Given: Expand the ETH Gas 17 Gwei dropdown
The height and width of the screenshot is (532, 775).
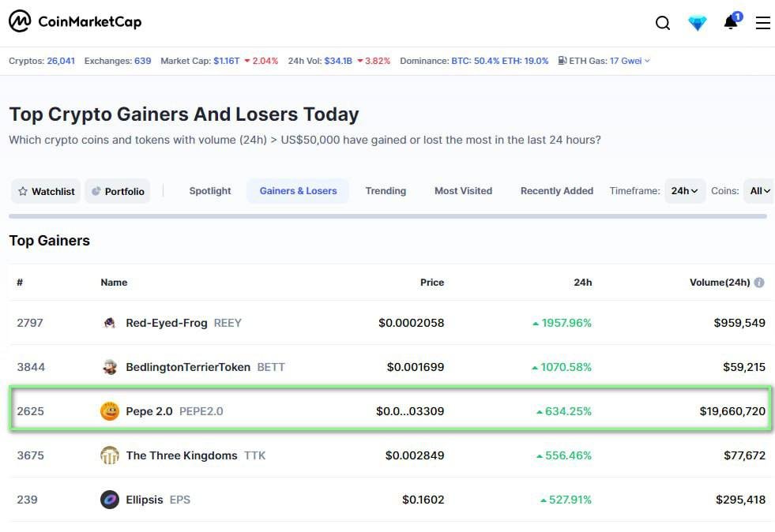Looking at the screenshot, I should 630,61.
